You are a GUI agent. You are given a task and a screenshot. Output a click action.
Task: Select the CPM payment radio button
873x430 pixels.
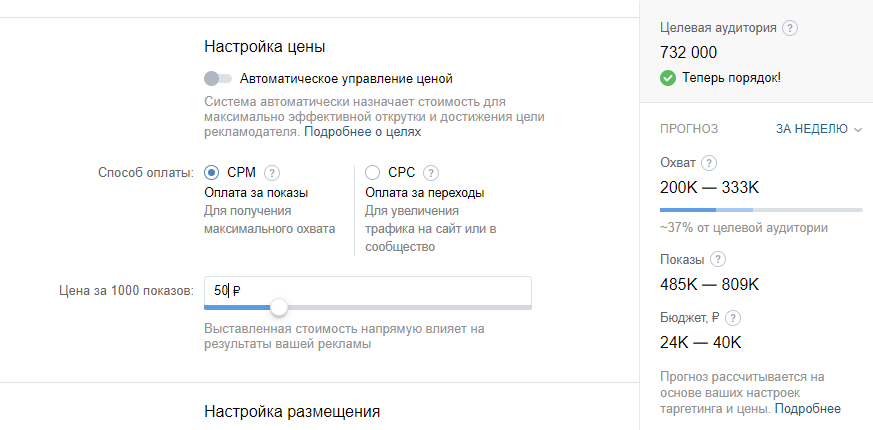(212, 173)
